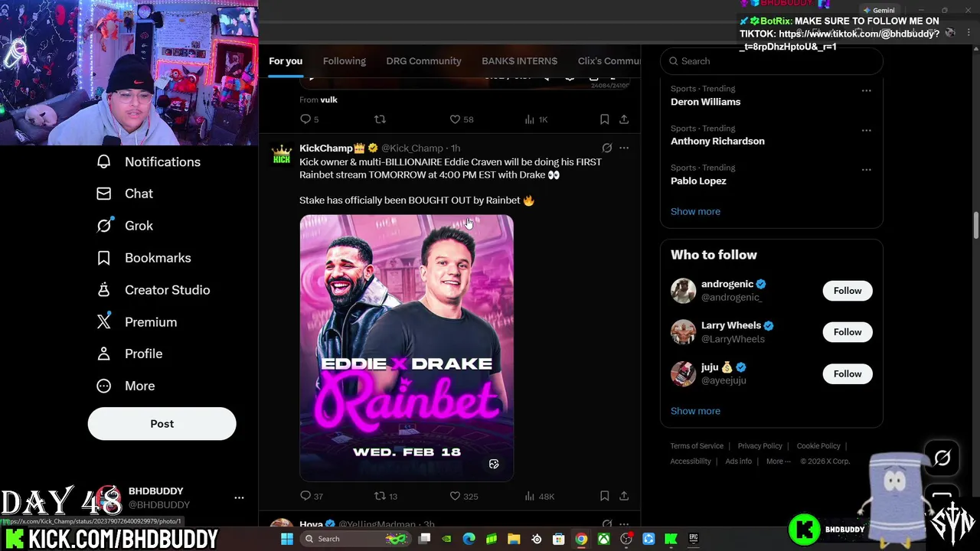Open the @Kick_Champ handle link
The image size is (980, 551).
[412, 148]
